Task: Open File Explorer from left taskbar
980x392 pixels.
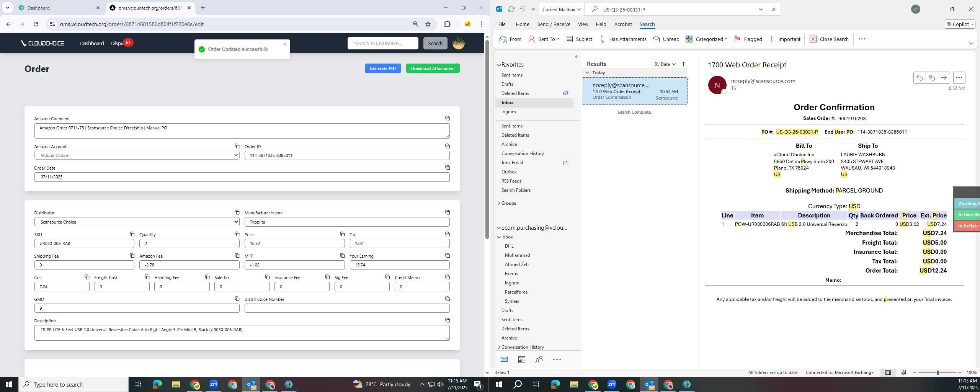Action: (x=176, y=384)
